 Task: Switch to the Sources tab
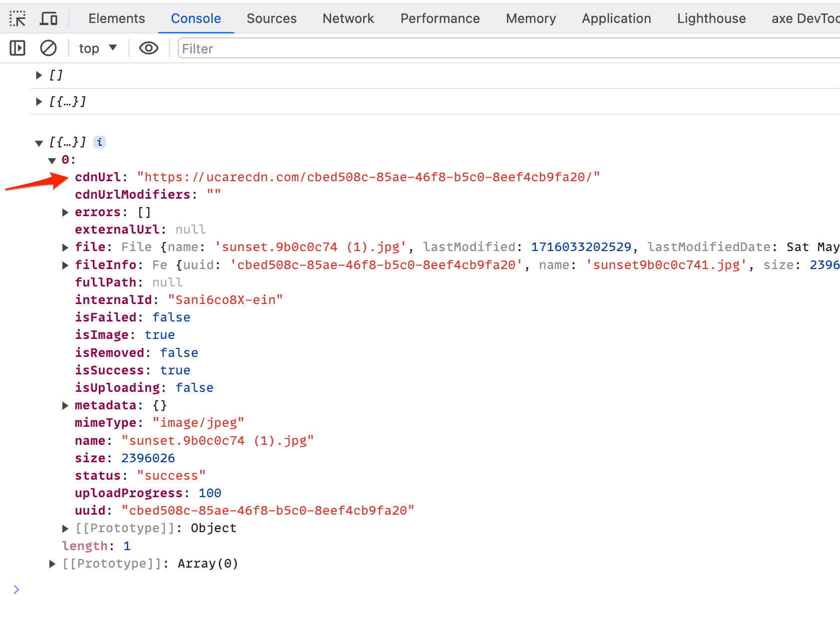coord(271,18)
